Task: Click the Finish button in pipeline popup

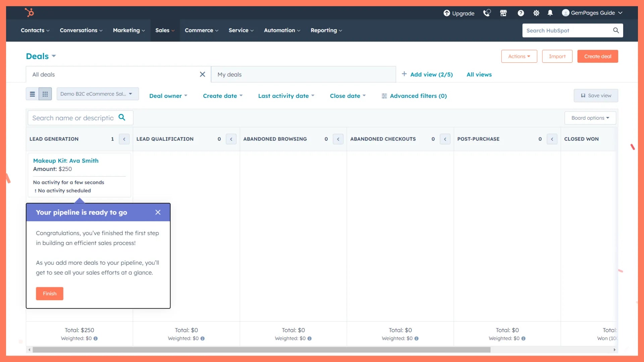Action: pos(49,293)
